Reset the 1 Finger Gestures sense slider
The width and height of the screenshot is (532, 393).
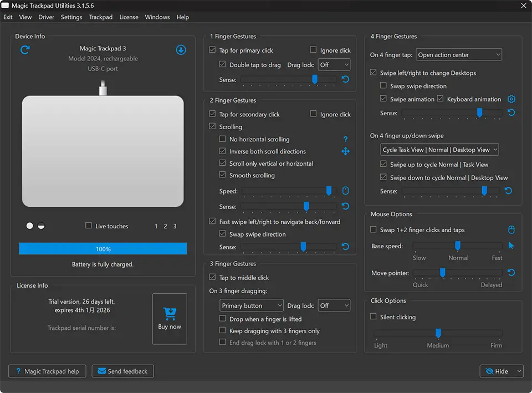(345, 80)
